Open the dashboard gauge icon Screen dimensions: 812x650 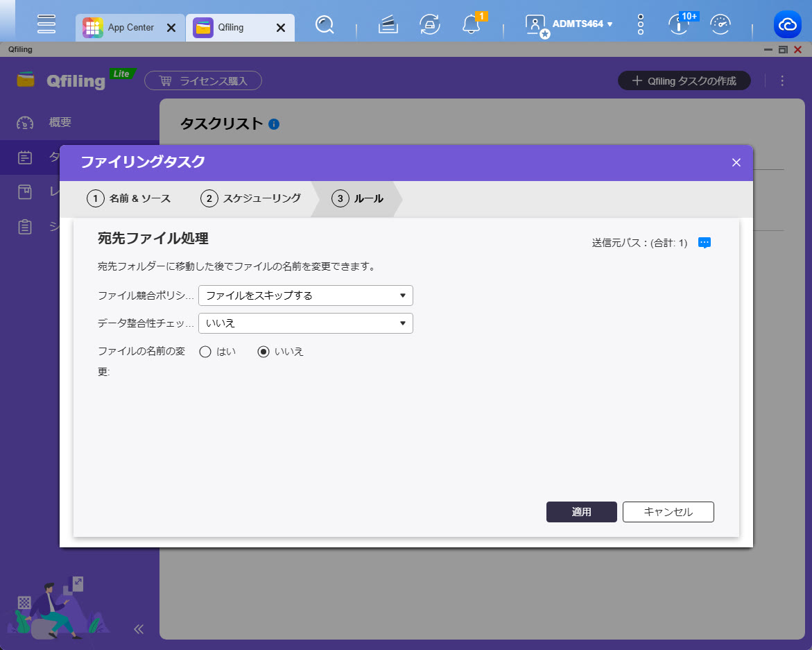721,26
